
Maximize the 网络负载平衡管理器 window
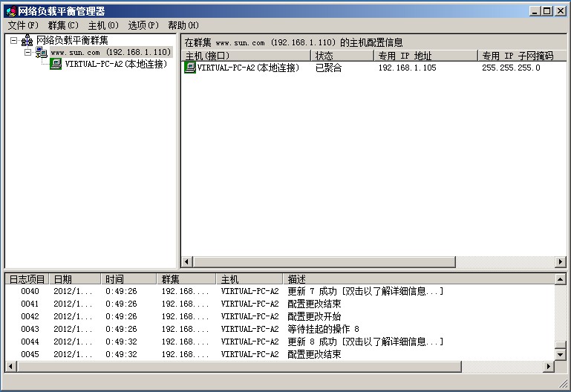[547, 11]
